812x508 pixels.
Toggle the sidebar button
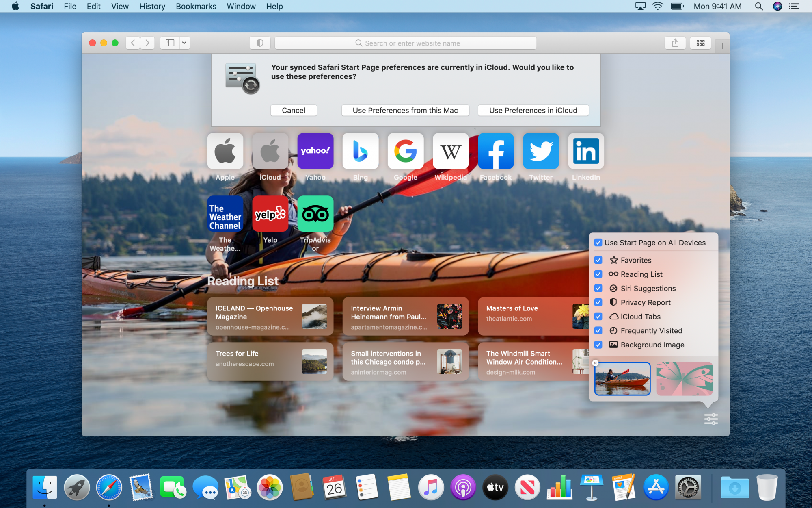coord(170,43)
